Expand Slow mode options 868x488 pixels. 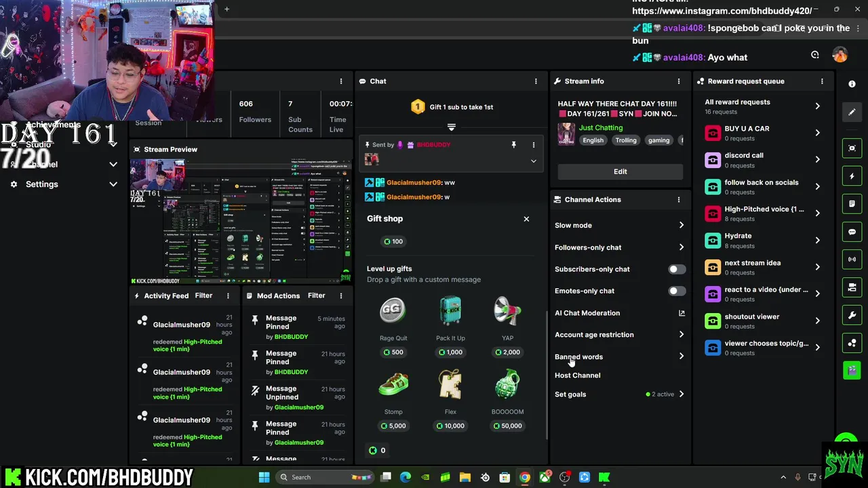pyautogui.click(x=682, y=225)
